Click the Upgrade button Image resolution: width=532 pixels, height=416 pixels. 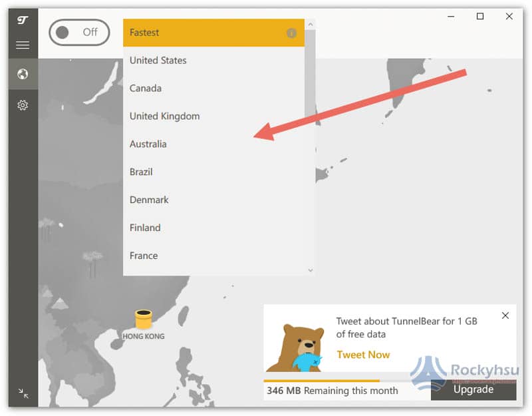pos(473,389)
